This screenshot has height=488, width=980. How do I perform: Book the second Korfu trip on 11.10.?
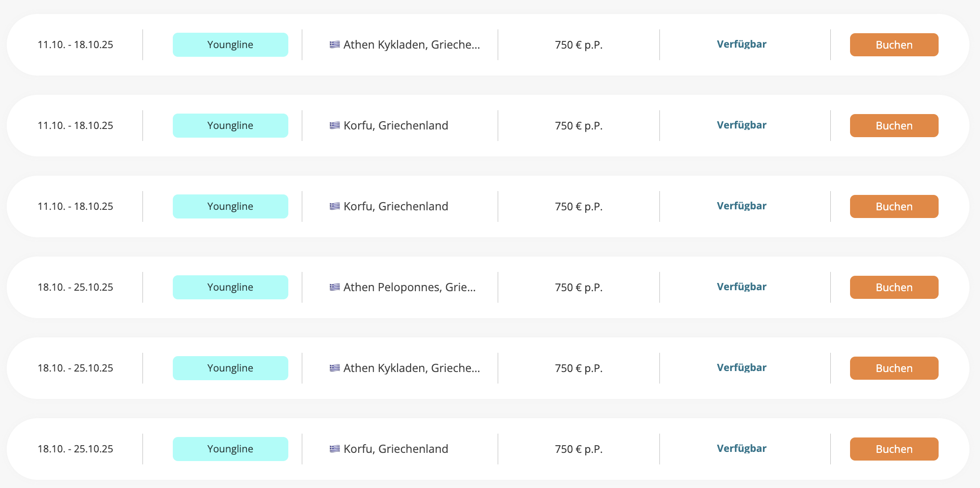coord(894,206)
